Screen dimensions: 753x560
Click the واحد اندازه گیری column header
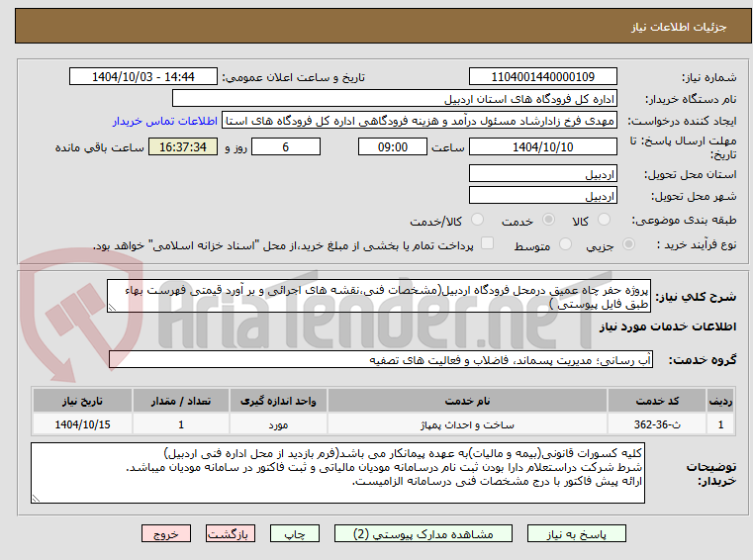[x=278, y=401]
